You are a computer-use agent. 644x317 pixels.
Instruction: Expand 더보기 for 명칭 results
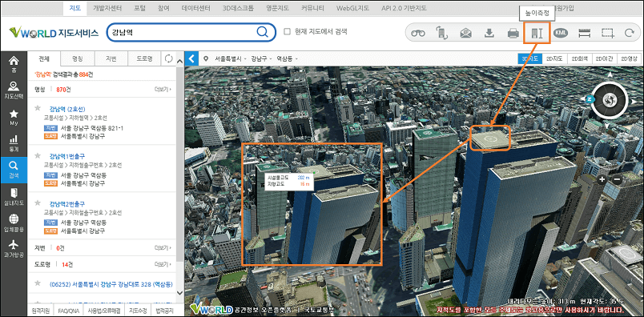(163, 89)
